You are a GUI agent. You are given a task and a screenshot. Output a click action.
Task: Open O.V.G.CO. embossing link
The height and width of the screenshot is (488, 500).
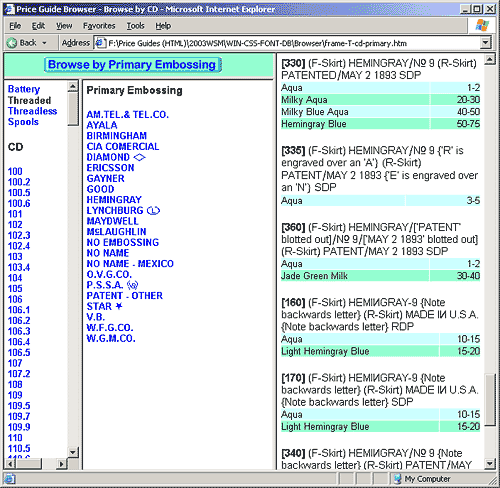[109, 274]
